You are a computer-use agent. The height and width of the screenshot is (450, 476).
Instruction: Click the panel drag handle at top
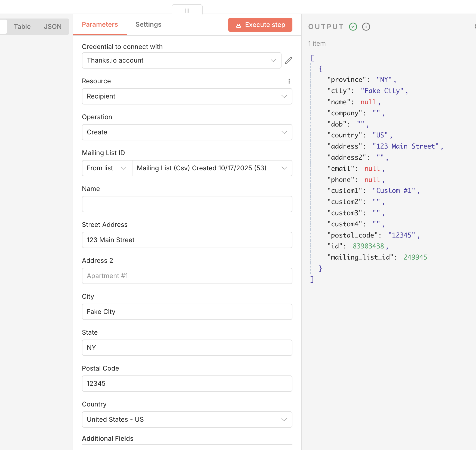[187, 10]
